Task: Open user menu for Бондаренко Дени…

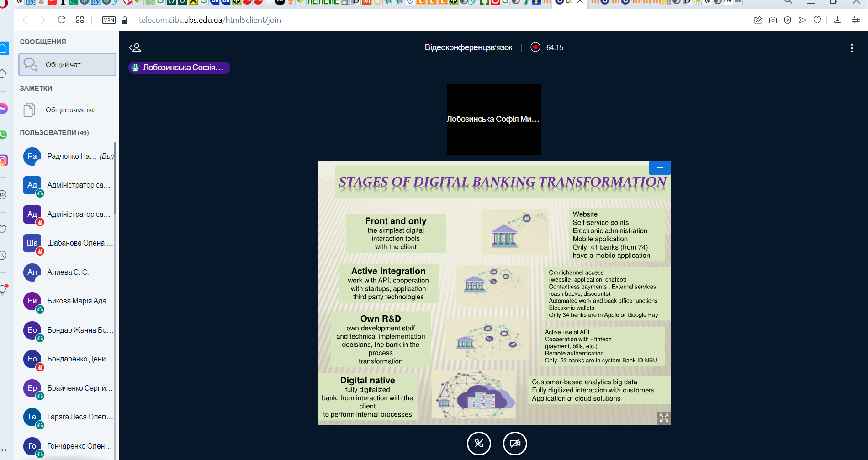Action: point(68,359)
